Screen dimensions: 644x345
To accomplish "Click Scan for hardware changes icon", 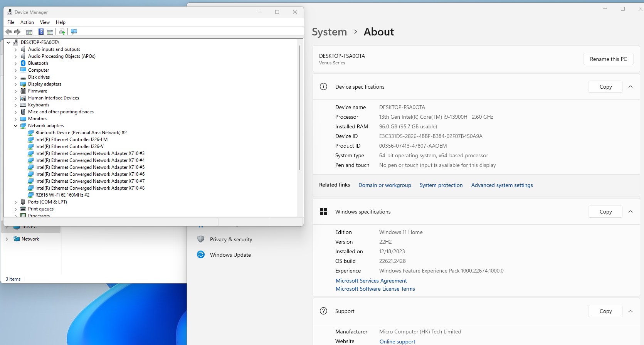I will click(74, 32).
